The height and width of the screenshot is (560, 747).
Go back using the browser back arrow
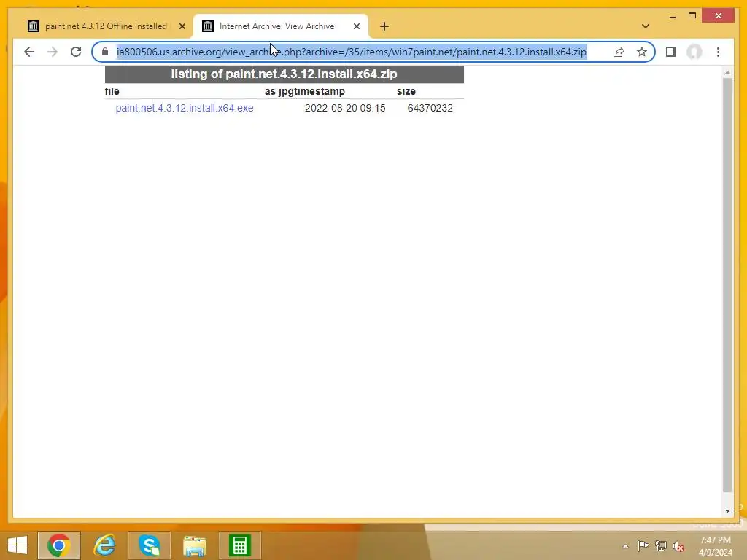click(x=29, y=52)
